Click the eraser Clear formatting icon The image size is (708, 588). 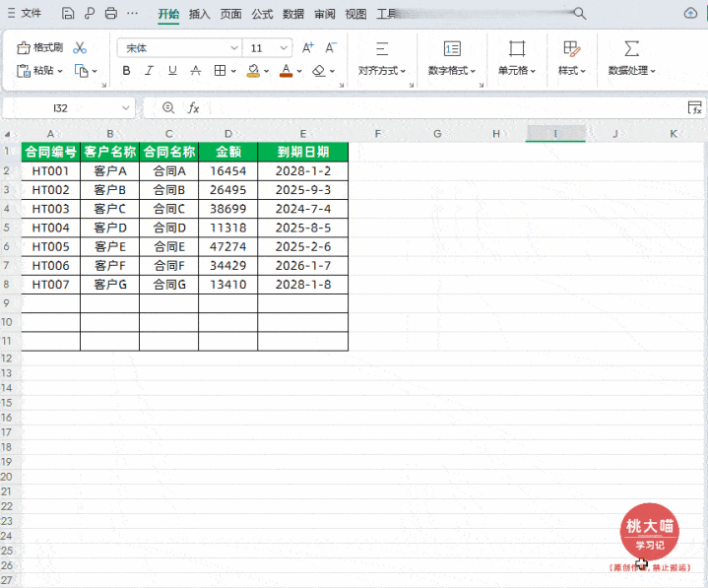[x=319, y=71]
